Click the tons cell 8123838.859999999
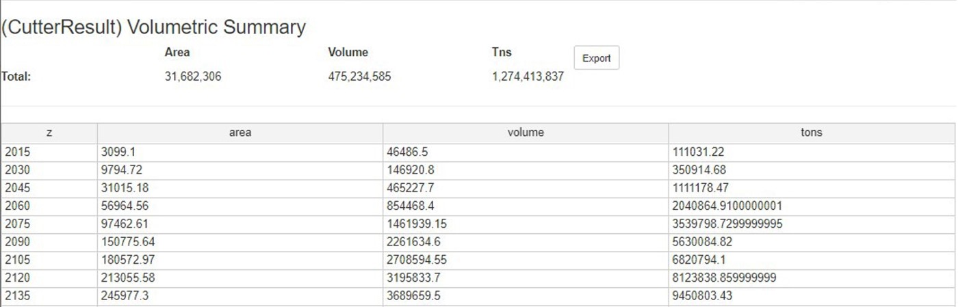980x307 pixels. point(725,278)
